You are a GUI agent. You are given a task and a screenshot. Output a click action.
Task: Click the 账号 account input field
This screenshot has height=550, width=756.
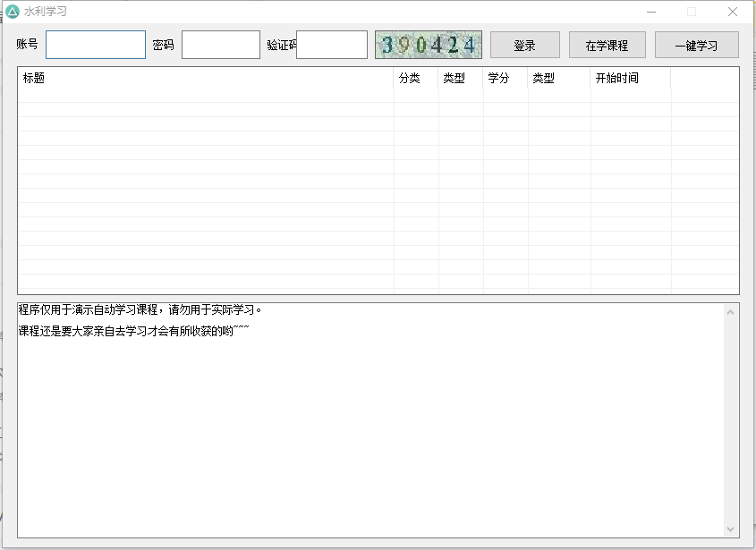pos(95,43)
